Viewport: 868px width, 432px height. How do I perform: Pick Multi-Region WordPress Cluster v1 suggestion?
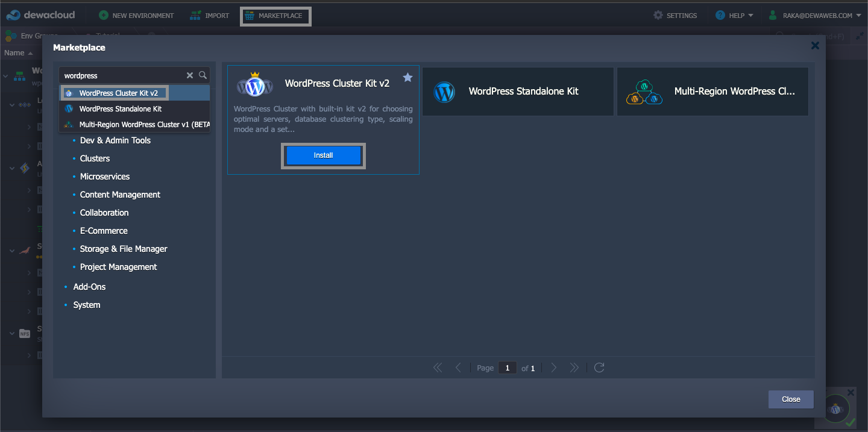(x=134, y=125)
